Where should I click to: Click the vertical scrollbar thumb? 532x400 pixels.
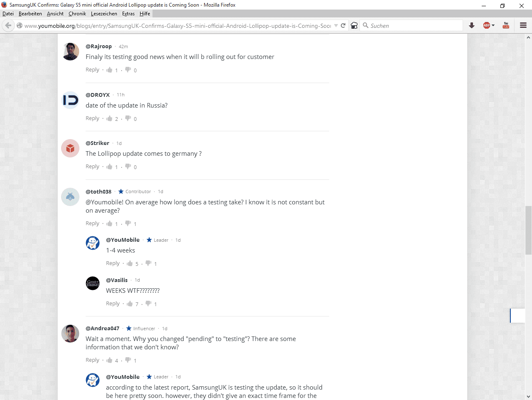[x=528, y=229]
